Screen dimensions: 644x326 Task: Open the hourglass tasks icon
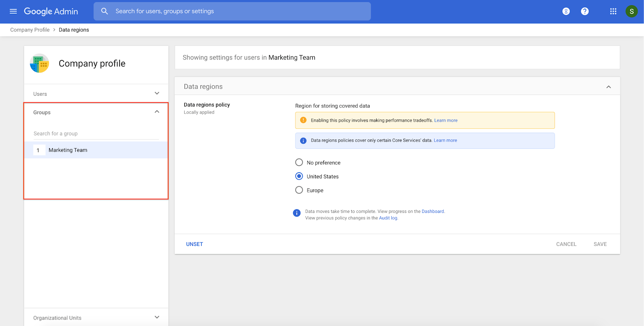point(566,11)
